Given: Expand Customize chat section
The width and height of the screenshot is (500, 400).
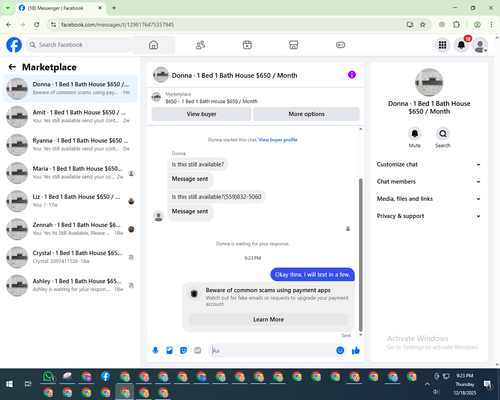Looking at the screenshot, I should click(429, 164).
